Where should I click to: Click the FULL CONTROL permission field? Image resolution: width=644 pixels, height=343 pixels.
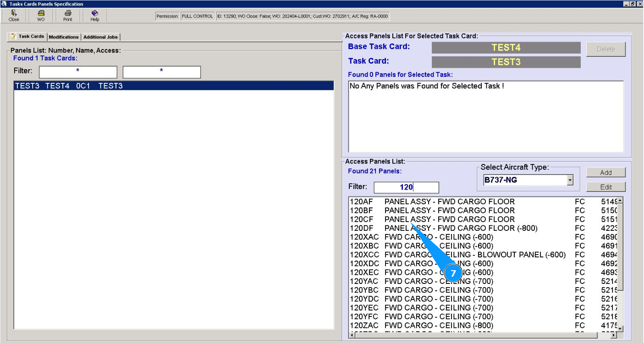click(197, 16)
